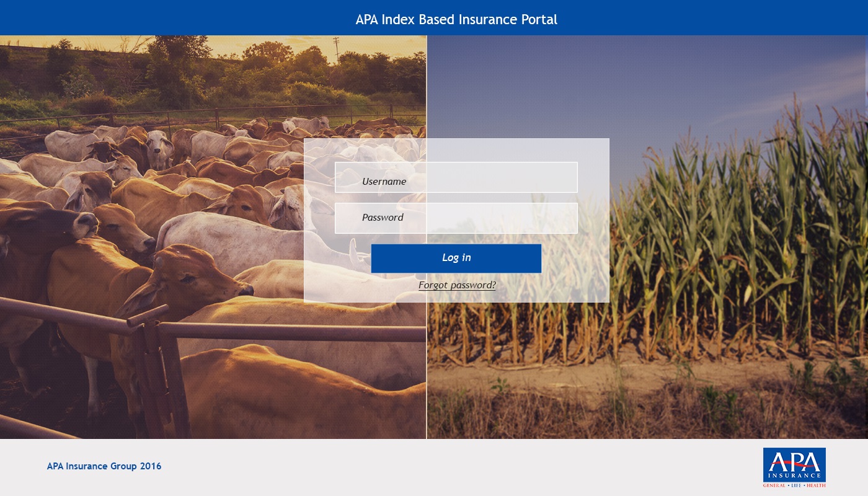The width and height of the screenshot is (868, 496).
Task: Click the blue Log in button
Action: coord(456,258)
